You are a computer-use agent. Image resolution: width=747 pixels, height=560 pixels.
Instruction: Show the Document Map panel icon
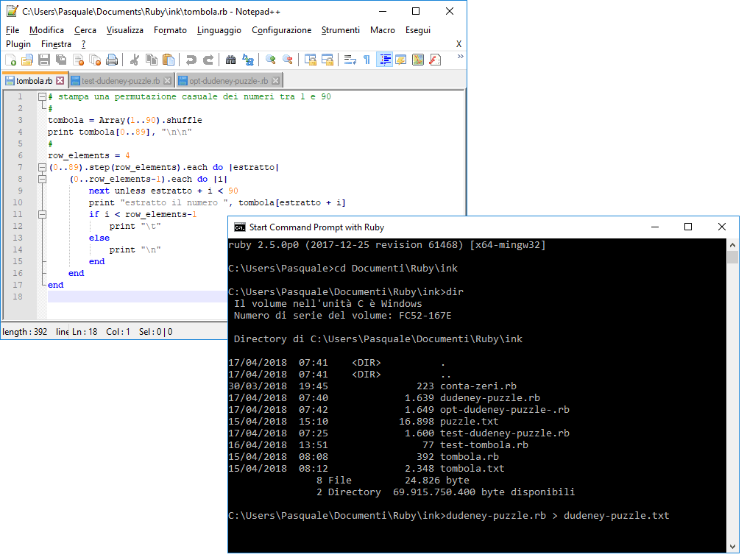click(x=418, y=60)
